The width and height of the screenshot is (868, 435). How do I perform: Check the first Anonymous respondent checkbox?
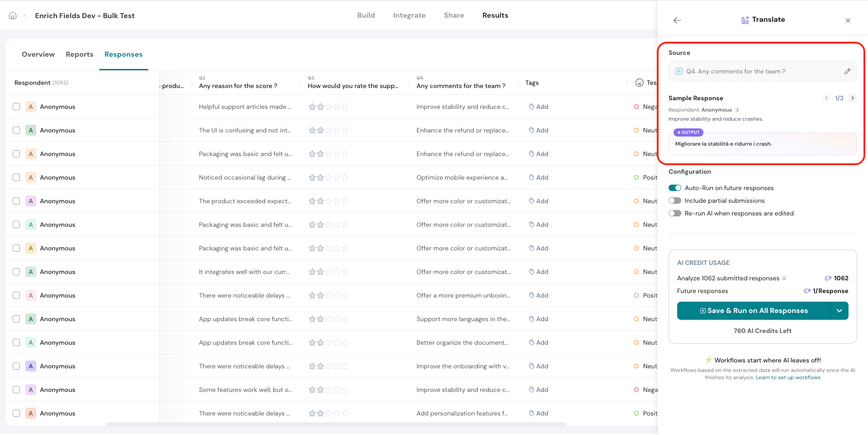point(16,107)
